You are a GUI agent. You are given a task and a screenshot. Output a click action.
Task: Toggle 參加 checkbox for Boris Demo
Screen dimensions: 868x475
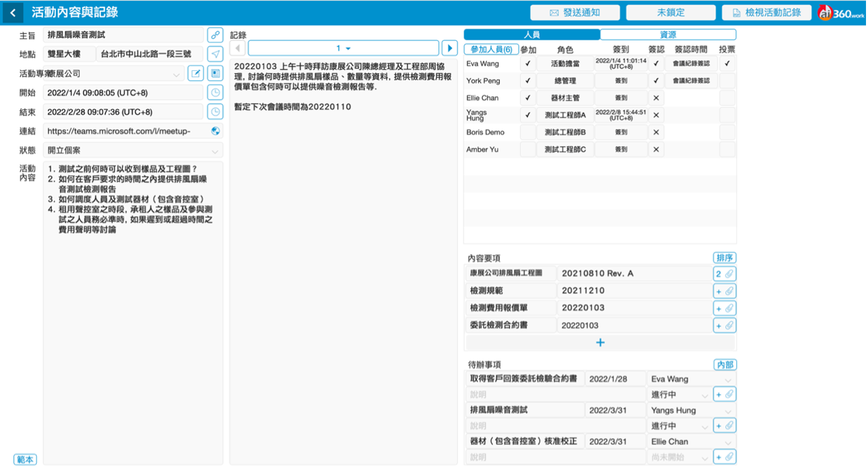[x=528, y=132]
